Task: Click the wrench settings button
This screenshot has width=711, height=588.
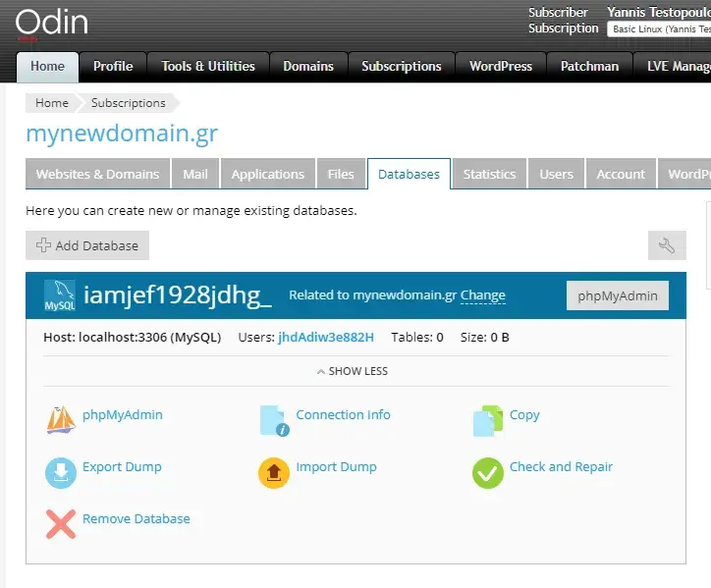Action: coord(667,245)
